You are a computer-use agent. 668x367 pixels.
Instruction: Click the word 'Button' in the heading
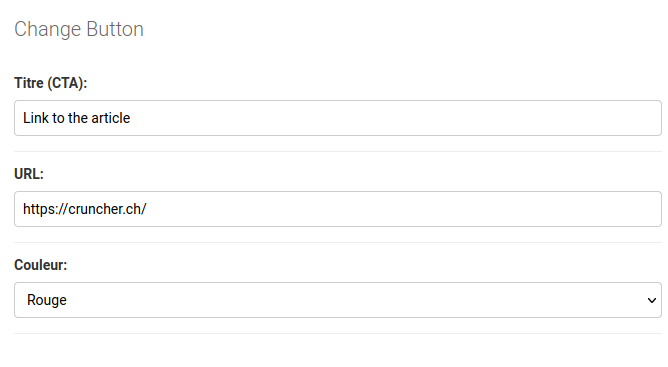tap(115, 29)
